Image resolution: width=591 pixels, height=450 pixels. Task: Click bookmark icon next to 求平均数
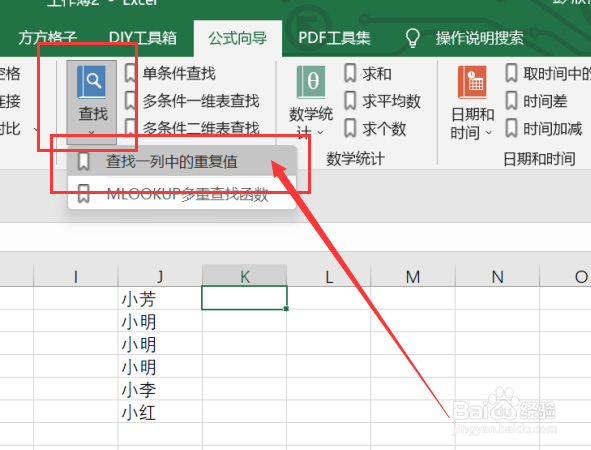[350, 101]
